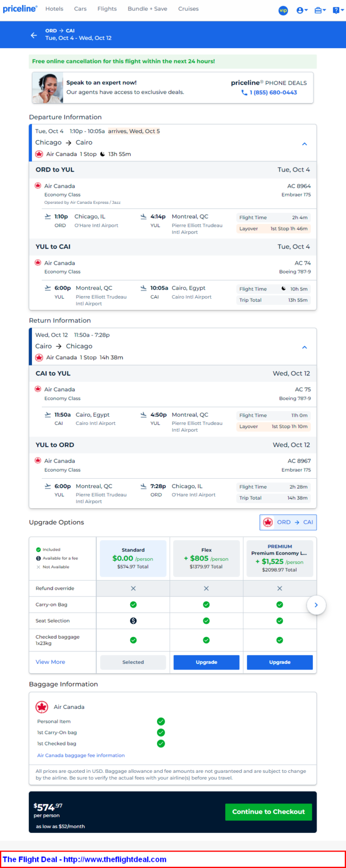Screen dimensions: 346x868
Task: Open the Cruises tab
Action: 188,9
